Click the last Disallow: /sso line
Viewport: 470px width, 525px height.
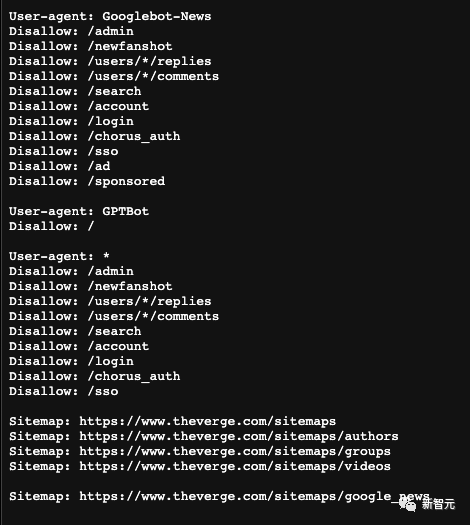[x=64, y=391]
